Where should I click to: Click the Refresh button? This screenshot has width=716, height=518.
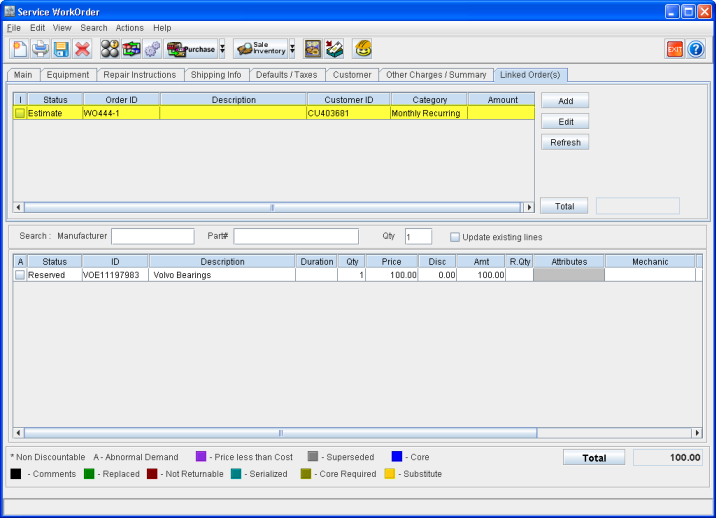(565, 143)
